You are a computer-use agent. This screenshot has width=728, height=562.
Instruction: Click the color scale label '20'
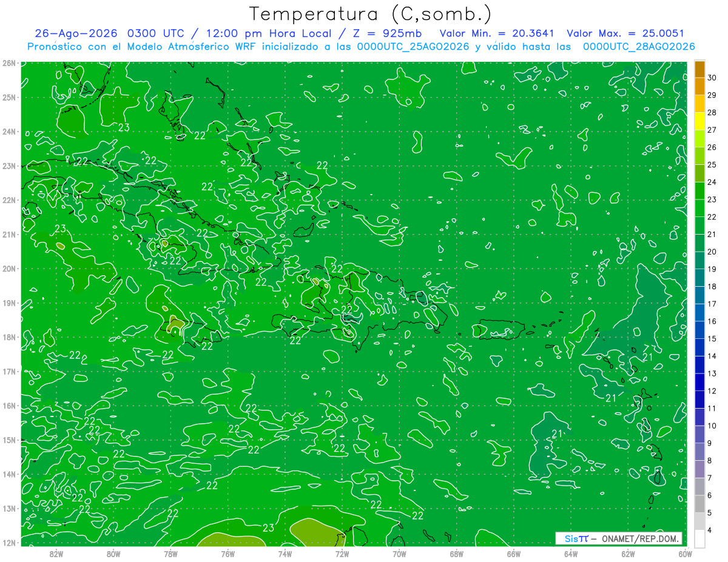[x=712, y=252]
